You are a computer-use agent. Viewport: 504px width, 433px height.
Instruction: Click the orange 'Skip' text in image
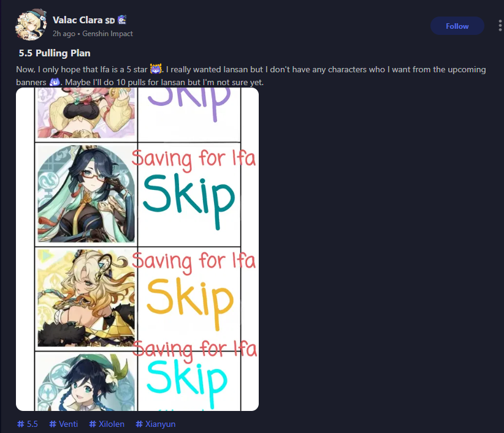click(189, 302)
